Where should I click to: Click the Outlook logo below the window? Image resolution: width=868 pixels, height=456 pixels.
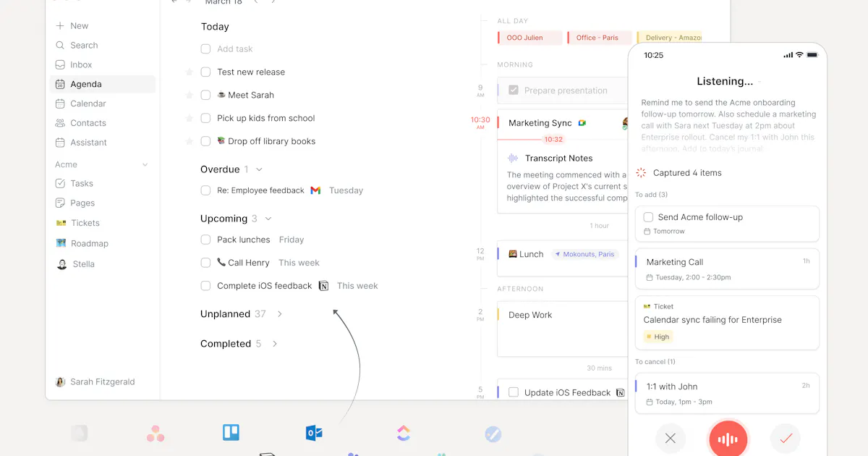tap(314, 433)
